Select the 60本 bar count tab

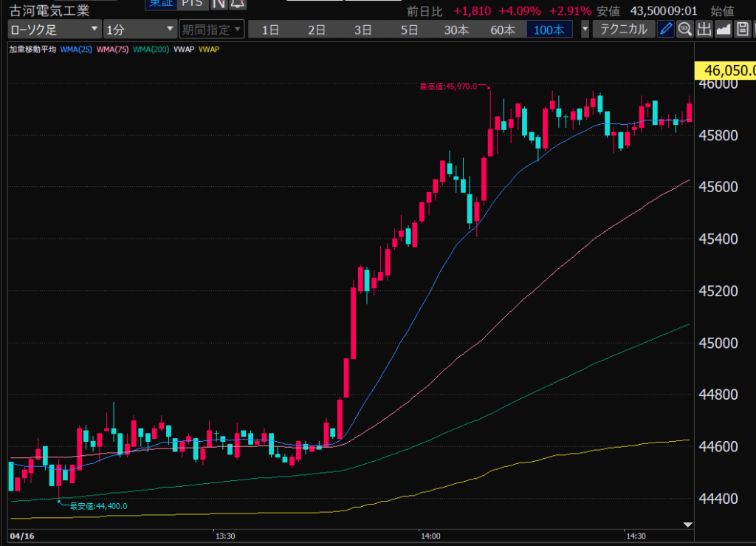[x=502, y=30]
